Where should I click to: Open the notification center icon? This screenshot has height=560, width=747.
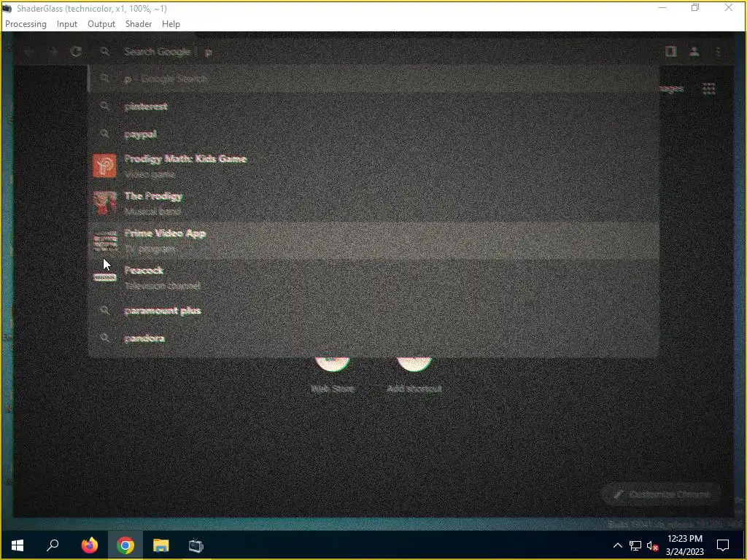[723, 545]
